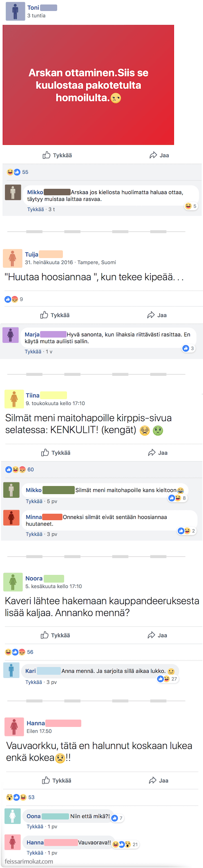
Task: View the 55 reactions on Toni's post
Action: [x=18, y=172]
